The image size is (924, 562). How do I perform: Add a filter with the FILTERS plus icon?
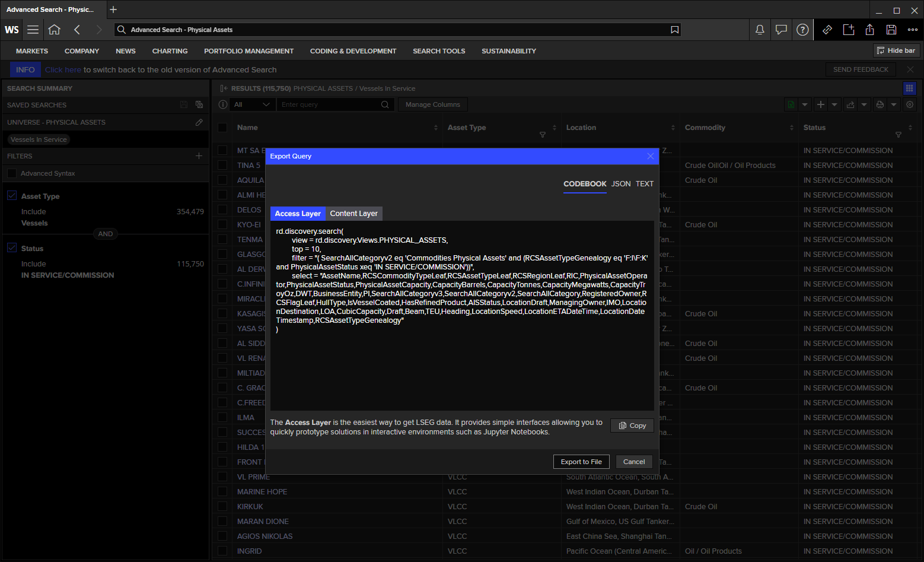click(x=199, y=156)
